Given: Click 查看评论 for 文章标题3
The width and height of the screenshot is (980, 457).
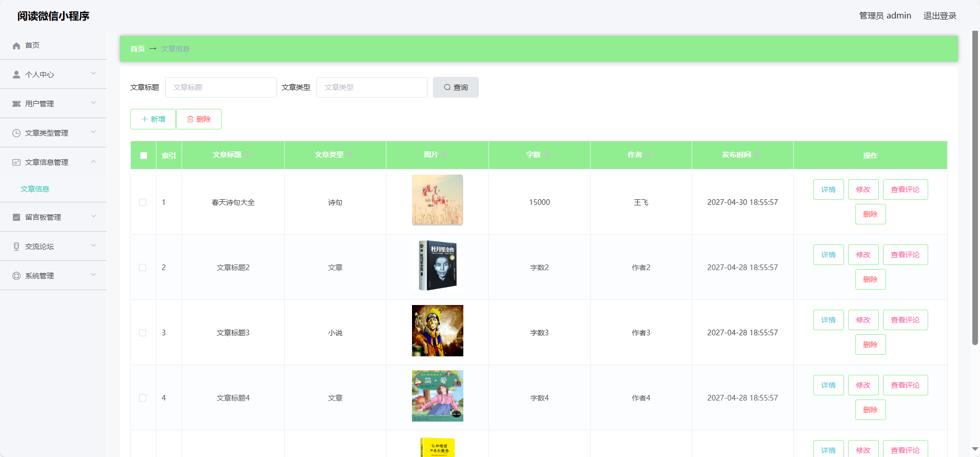Looking at the screenshot, I should tap(905, 320).
